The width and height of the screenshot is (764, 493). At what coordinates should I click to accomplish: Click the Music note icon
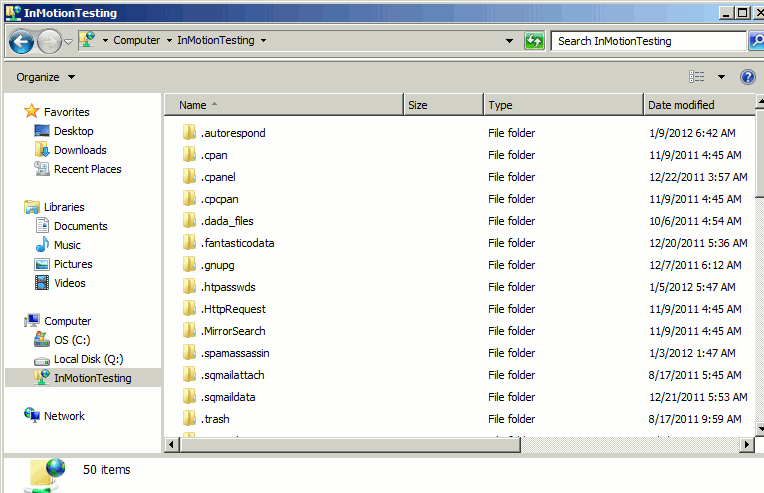tap(42, 244)
